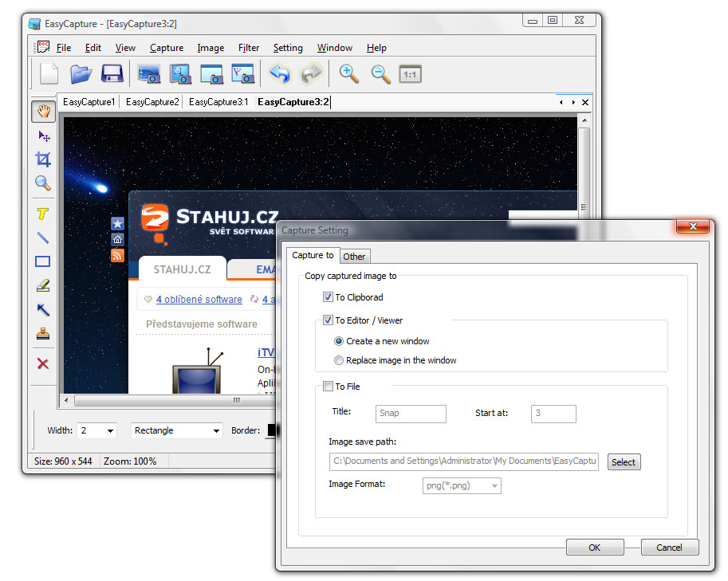728x581 pixels.
Task: Switch to the EasyCapture3:1 document tab
Action: tap(218, 102)
